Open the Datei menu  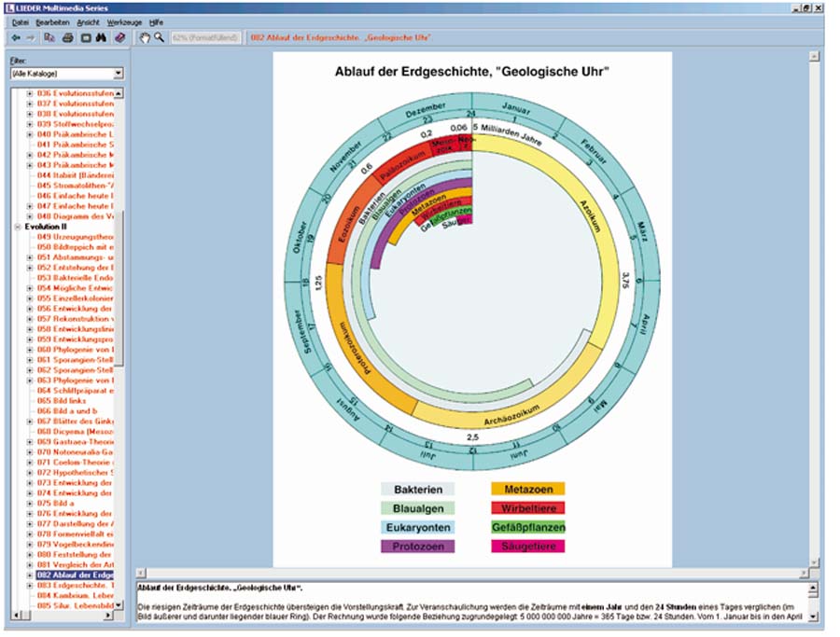tap(21, 21)
